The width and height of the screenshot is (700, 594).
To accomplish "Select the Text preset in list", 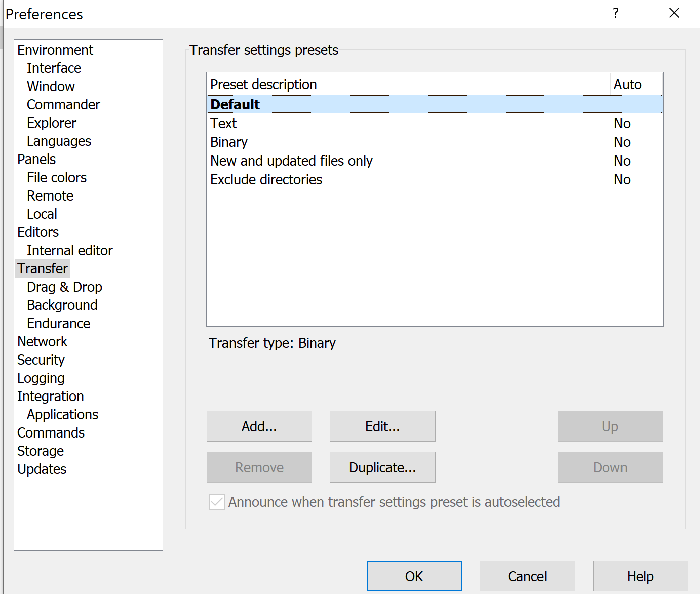I will 223,124.
